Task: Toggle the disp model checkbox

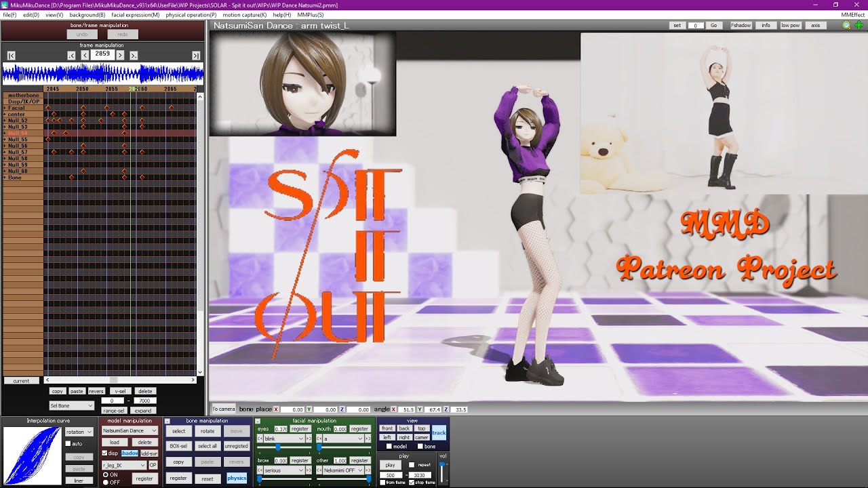Action: [104, 453]
